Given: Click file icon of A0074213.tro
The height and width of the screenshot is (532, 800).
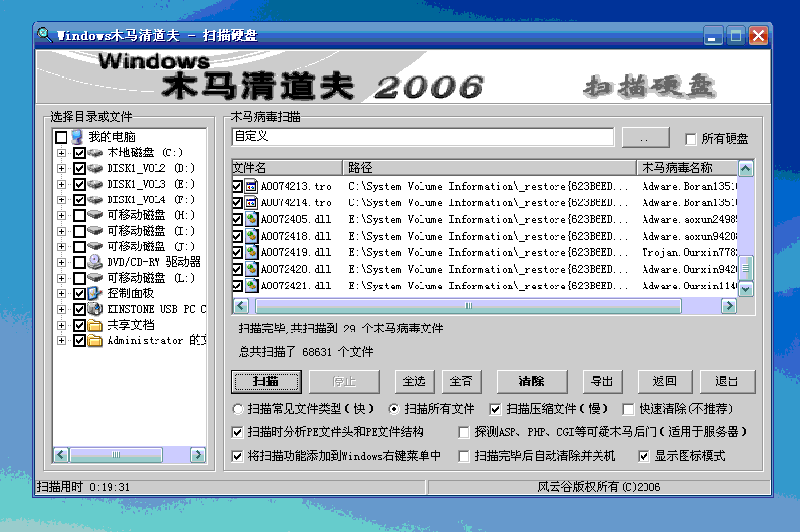Looking at the screenshot, I should (x=251, y=186).
